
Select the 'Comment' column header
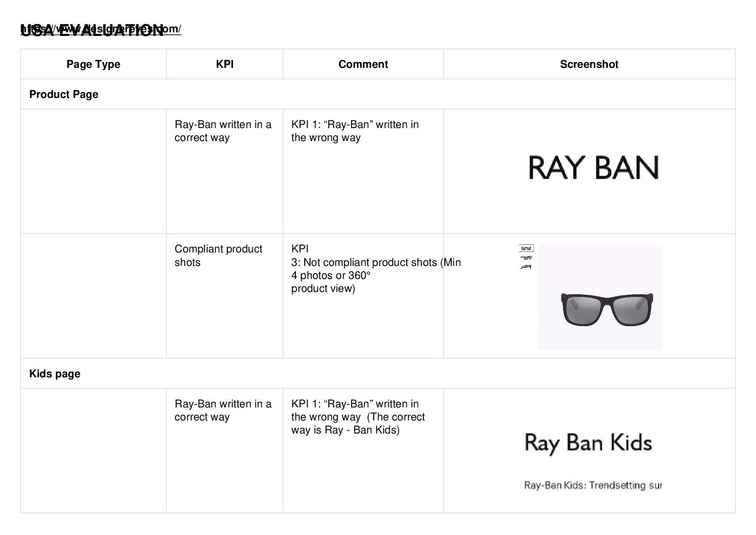click(x=363, y=64)
